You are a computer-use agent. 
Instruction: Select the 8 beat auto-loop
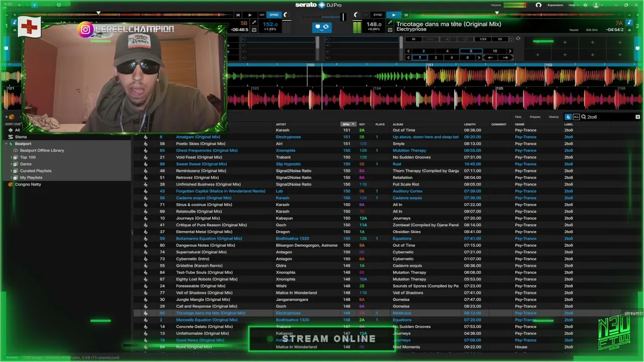[471, 51]
